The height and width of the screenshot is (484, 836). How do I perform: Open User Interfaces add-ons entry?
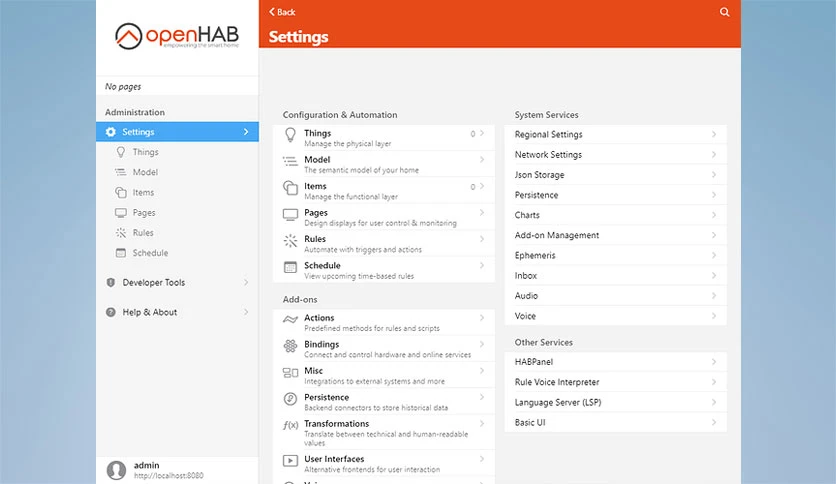point(383,464)
